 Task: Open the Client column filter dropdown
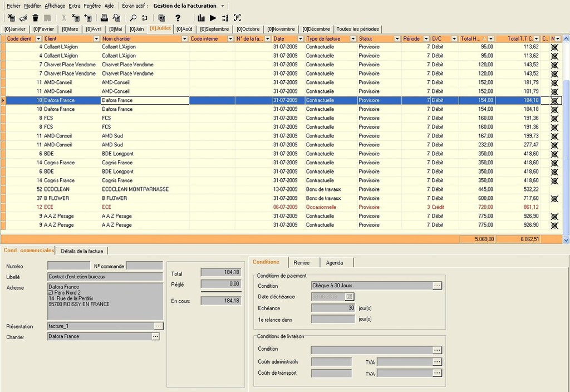click(96, 39)
